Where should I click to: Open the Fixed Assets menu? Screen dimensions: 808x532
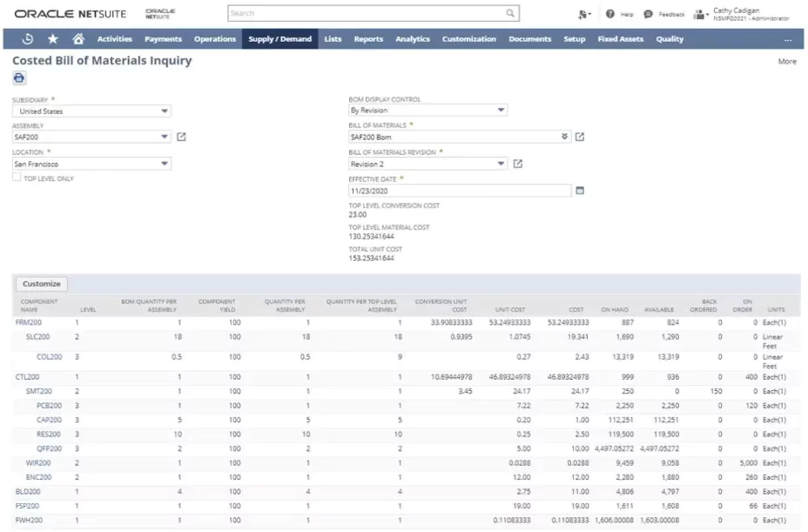[620, 38]
